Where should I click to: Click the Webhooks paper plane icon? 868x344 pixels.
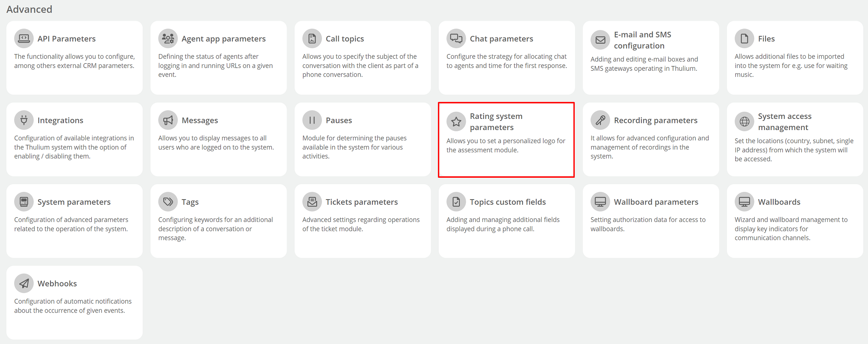[24, 284]
